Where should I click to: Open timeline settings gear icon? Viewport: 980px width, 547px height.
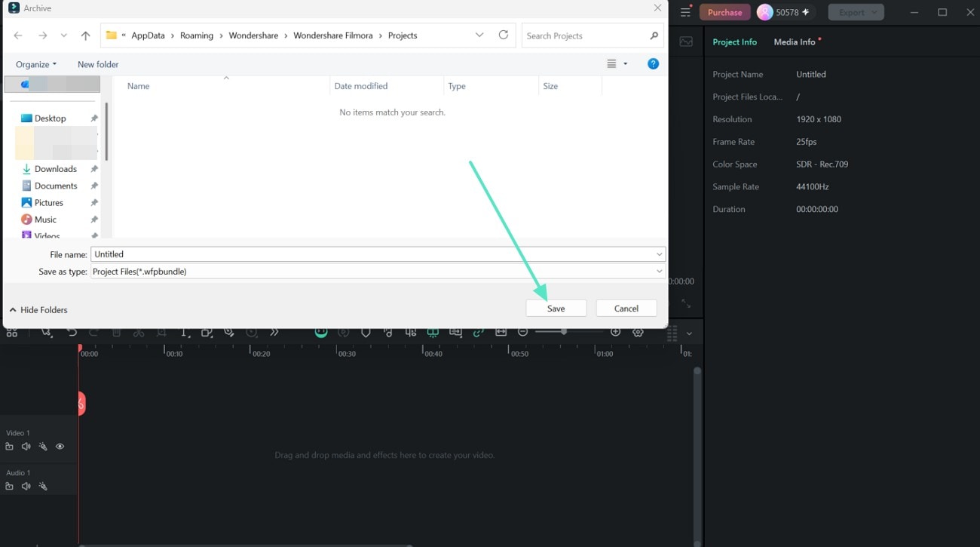[639, 333]
